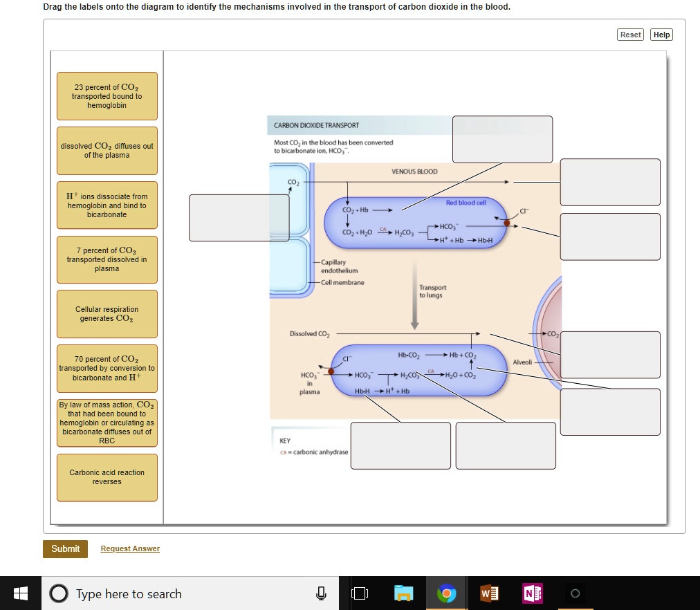This screenshot has width=700, height=610.
Task: Activate the microphone icon in search bar
Action: [x=320, y=593]
